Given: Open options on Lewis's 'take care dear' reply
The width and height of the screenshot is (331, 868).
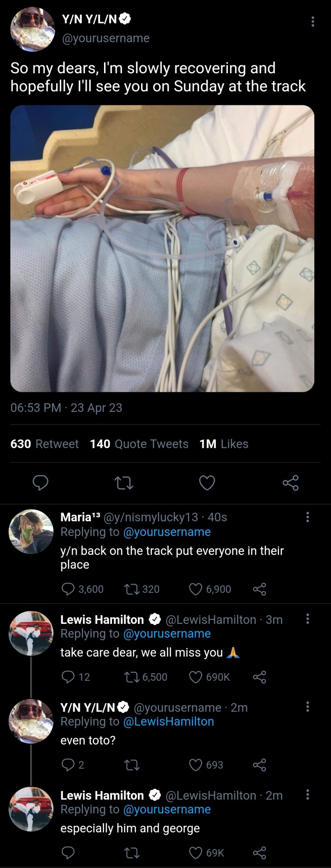Looking at the screenshot, I should (x=307, y=619).
